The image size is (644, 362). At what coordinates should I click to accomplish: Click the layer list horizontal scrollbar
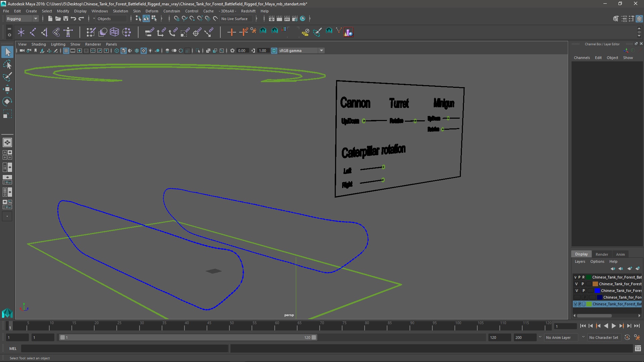tap(594, 316)
